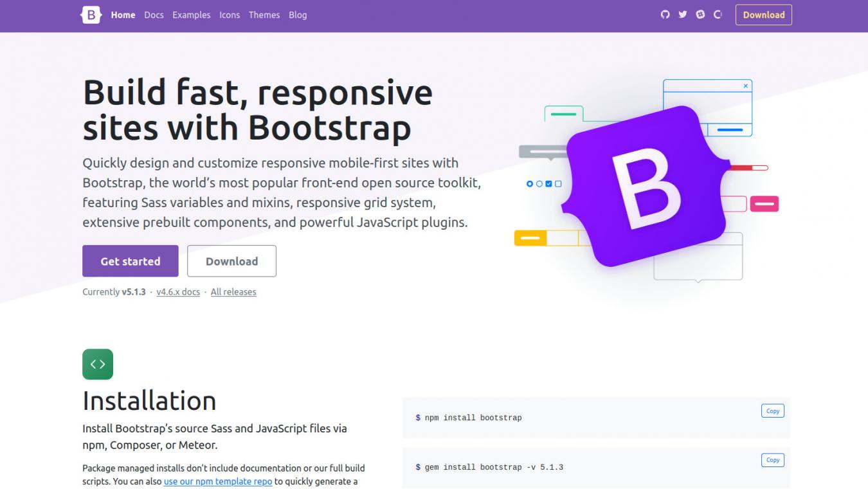Click the Bootstrap logo in the navbar
The height and width of the screenshot is (489, 868).
tap(89, 15)
